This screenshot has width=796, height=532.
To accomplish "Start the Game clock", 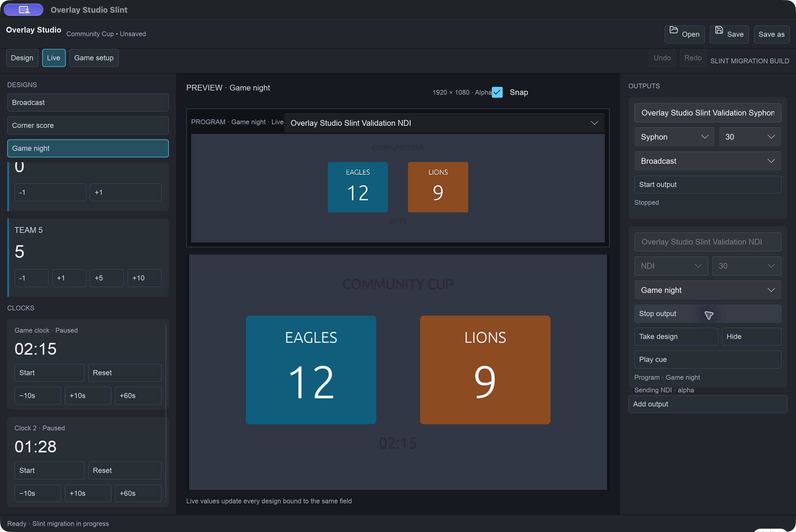I will click(x=49, y=372).
